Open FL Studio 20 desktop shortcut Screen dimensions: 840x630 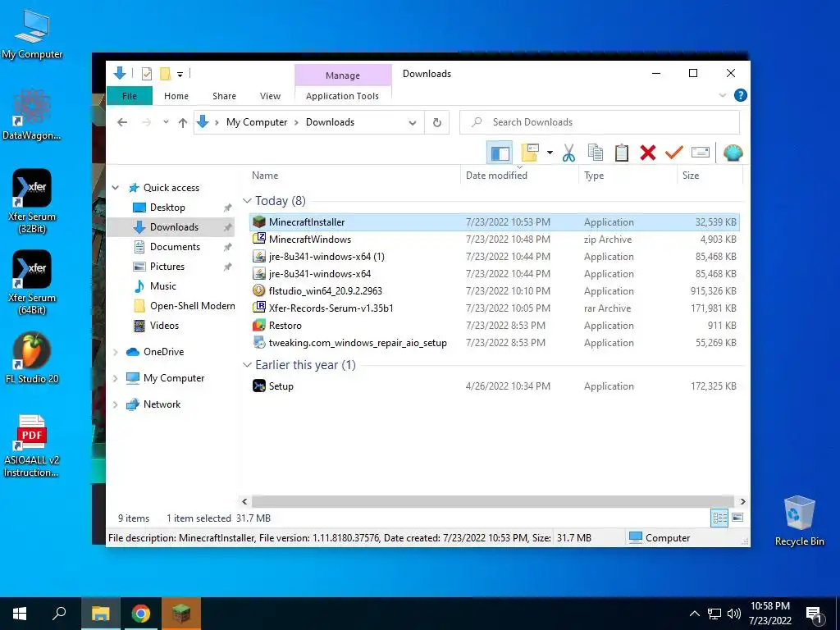pos(32,358)
